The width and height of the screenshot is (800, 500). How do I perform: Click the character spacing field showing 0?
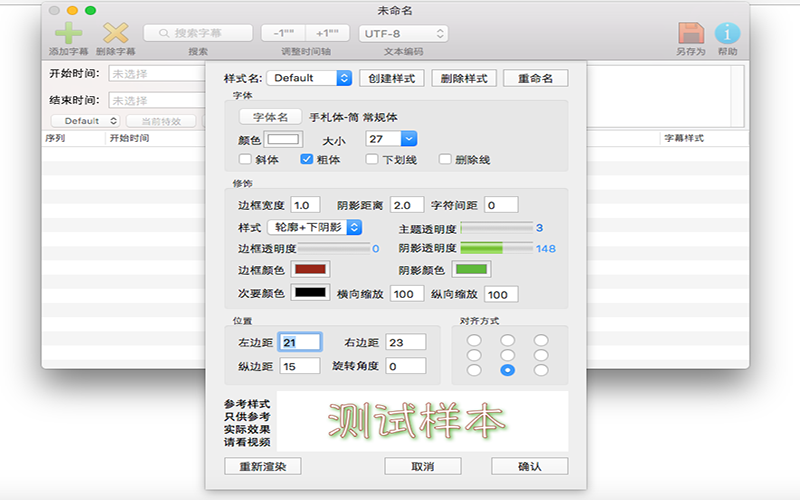(501, 205)
